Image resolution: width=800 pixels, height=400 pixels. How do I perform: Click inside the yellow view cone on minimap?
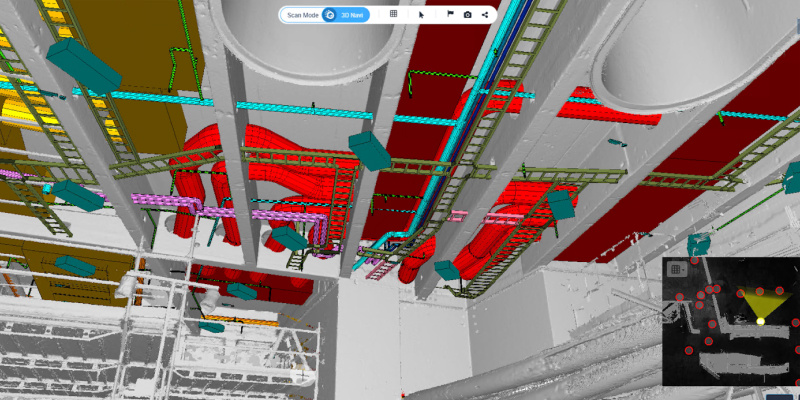coord(760,302)
